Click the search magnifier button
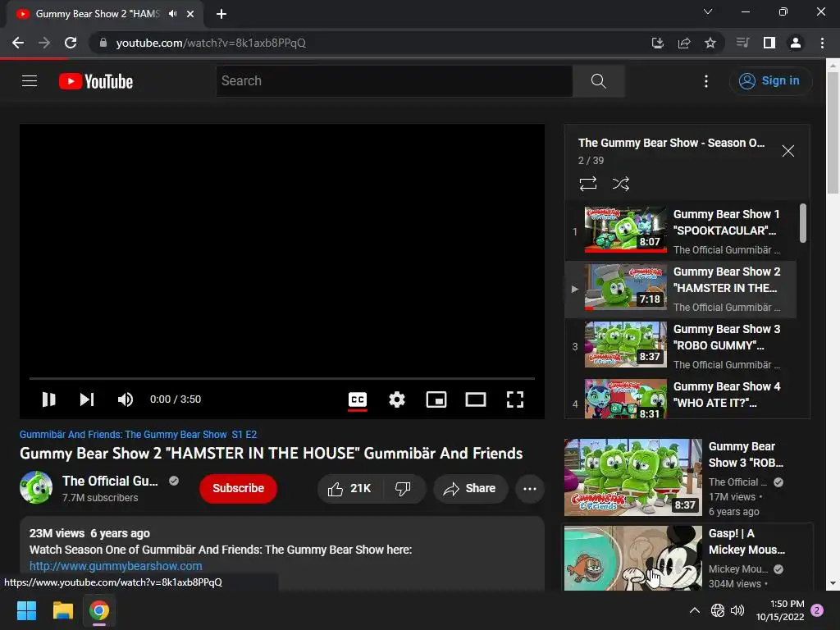This screenshot has width=840, height=630. pyautogui.click(x=598, y=81)
